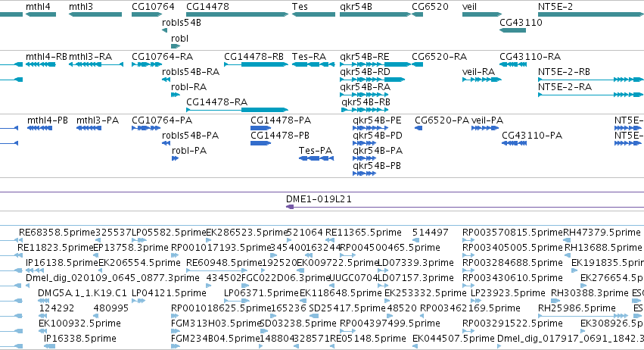Select EST label RE05148.5prime
Viewport: 644px width, 350px height.
(368, 339)
